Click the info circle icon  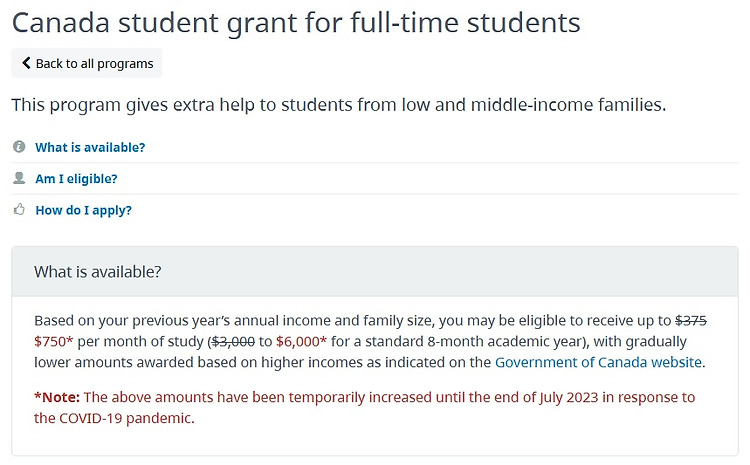(x=19, y=146)
